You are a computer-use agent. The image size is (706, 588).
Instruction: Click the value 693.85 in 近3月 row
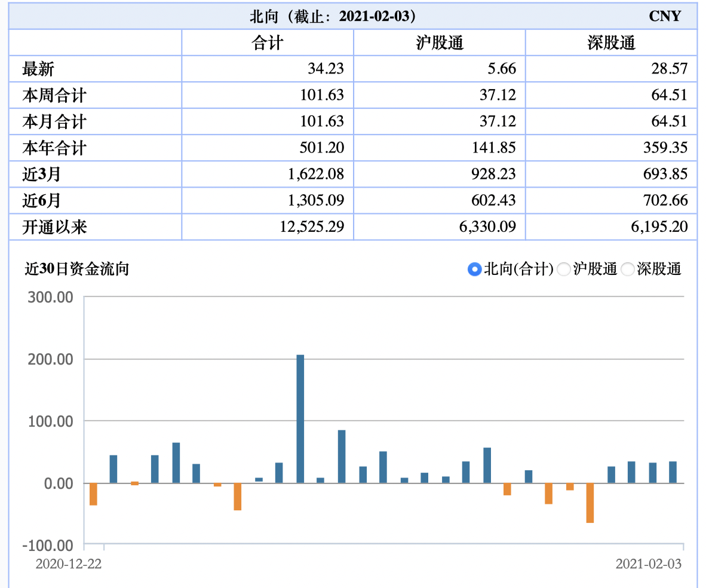click(665, 174)
